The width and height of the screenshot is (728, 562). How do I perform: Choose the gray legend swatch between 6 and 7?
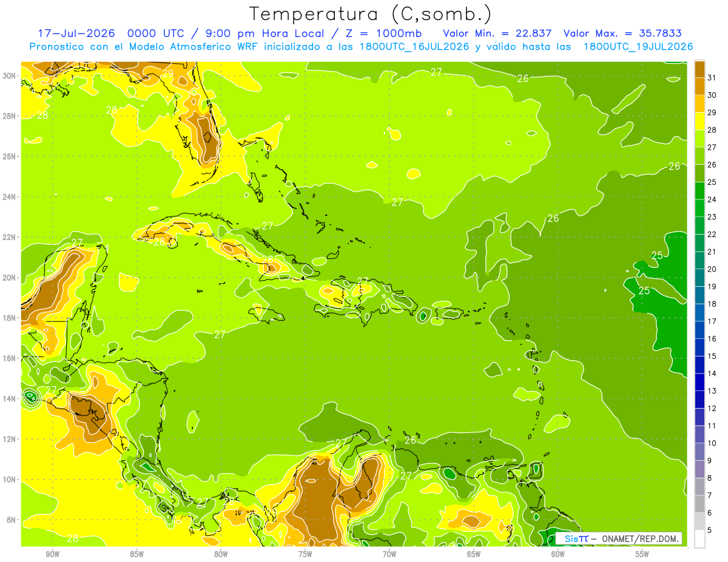pyautogui.click(x=699, y=504)
